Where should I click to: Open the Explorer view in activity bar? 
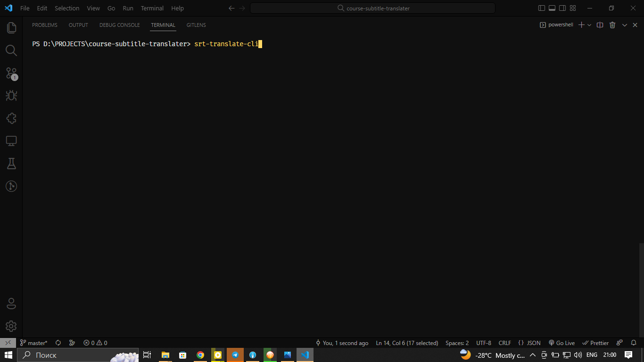[11, 28]
